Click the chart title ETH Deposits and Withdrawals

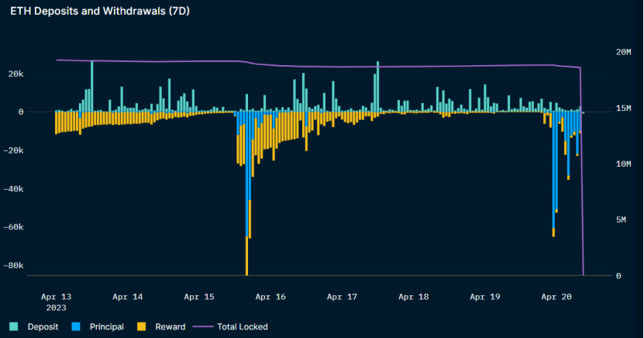(x=100, y=11)
